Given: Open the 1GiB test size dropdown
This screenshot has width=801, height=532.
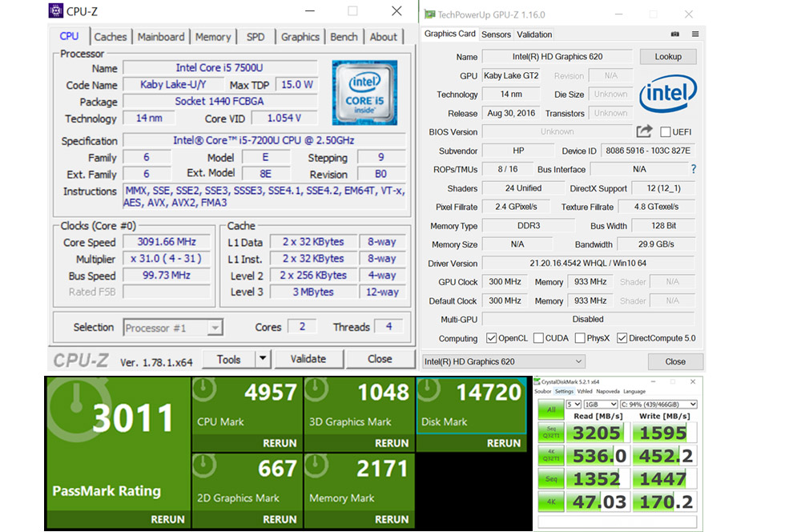Looking at the screenshot, I should point(601,405).
